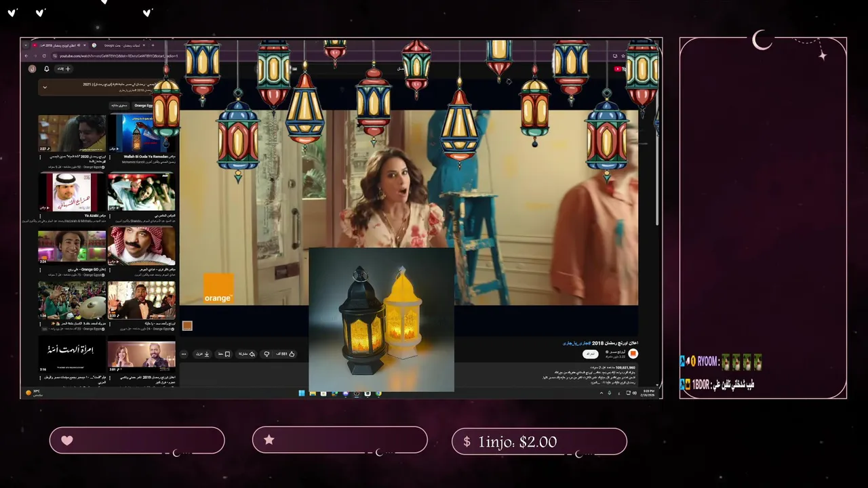The height and width of the screenshot is (488, 868).
Task: Open the Ya Azabi mix thumbnail
Action: [x=72, y=192]
